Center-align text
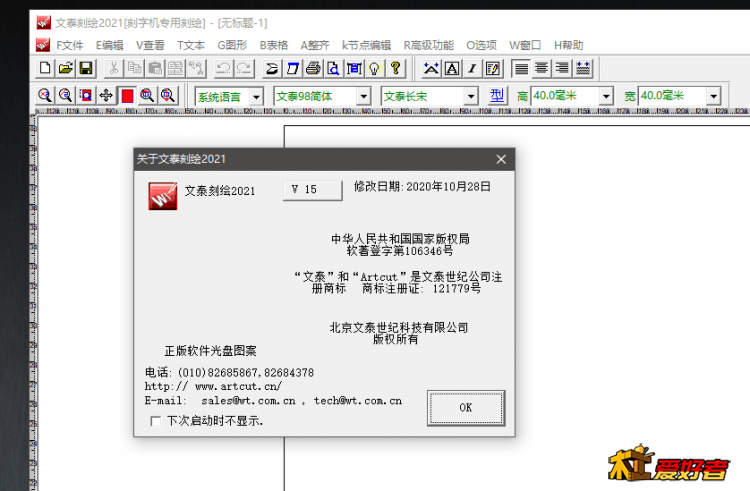Screen dimensions: 750x491 pyautogui.click(x=541, y=68)
